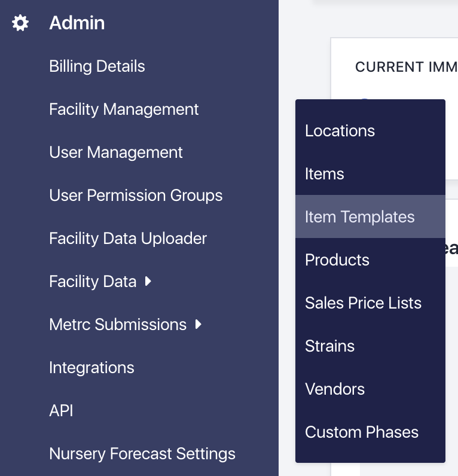The width and height of the screenshot is (458, 476).
Task: Click the Admin gear icon
Action: tap(20, 23)
